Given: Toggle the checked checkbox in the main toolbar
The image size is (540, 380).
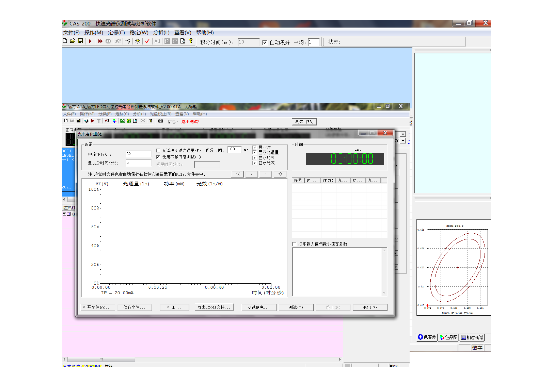Looking at the screenshot, I should point(264,42).
